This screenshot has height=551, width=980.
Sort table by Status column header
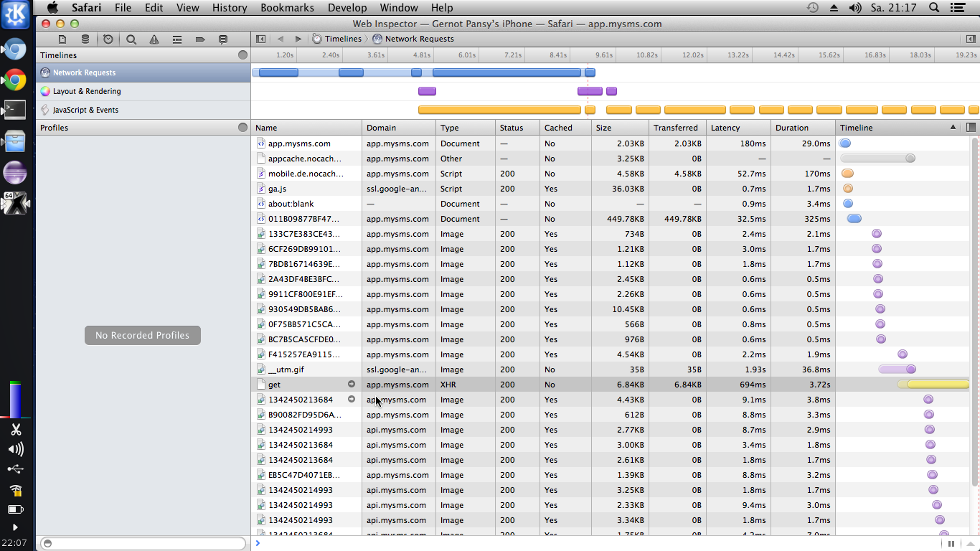point(517,128)
